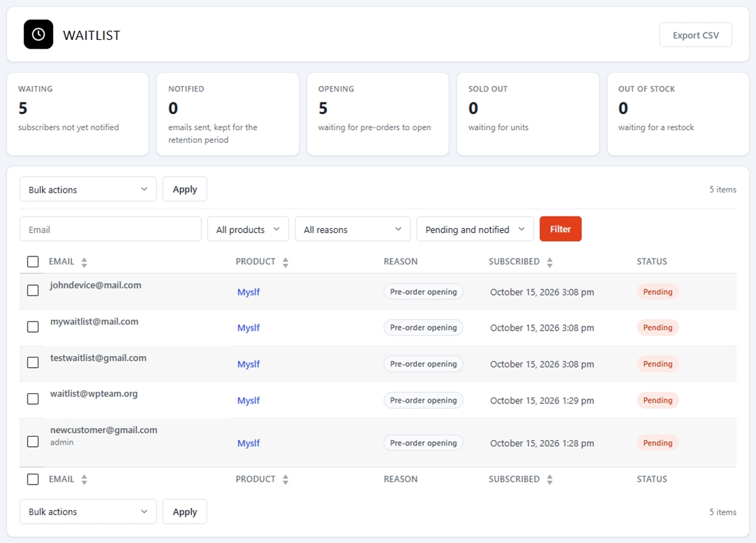Image resolution: width=756 pixels, height=543 pixels.
Task: Expand the All products filter dropdown
Action: [x=248, y=229]
